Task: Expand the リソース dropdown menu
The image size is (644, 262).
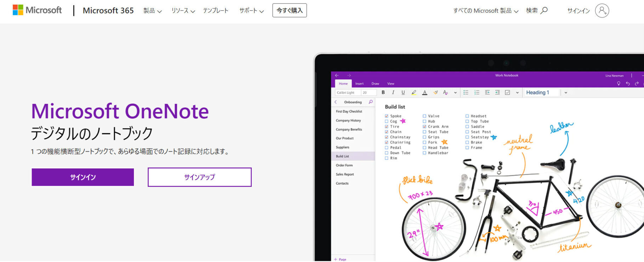Action: (x=183, y=11)
